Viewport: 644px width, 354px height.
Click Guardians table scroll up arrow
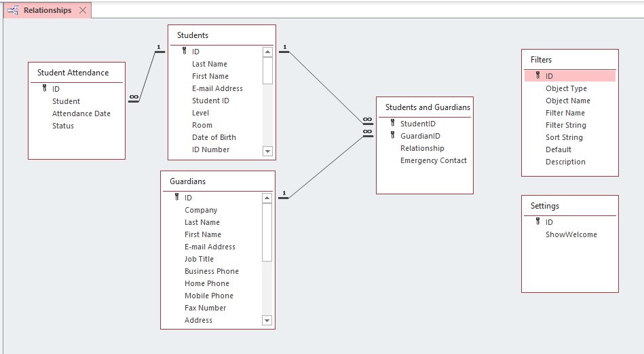click(x=267, y=198)
